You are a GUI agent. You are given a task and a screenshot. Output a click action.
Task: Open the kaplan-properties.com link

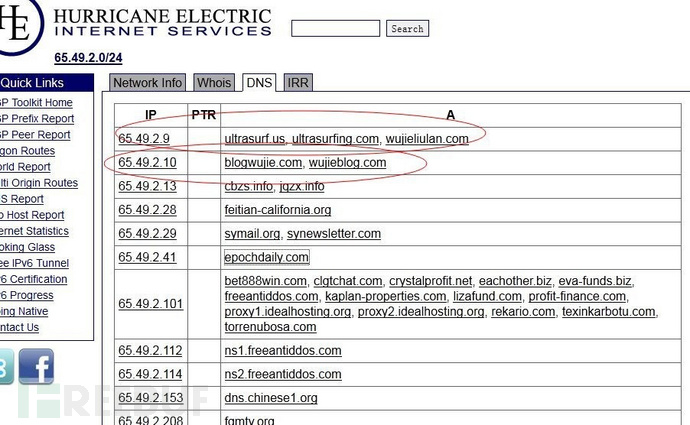(x=385, y=297)
